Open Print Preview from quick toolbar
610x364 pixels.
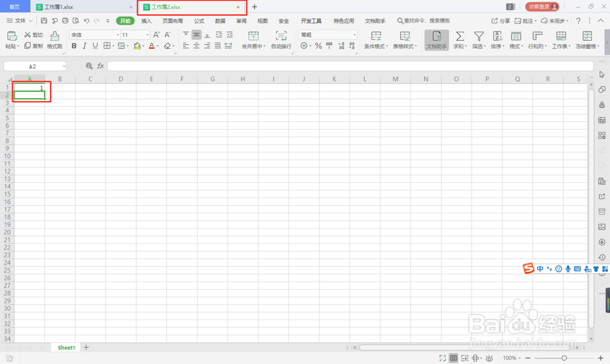pyautogui.click(x=76, y=21)
